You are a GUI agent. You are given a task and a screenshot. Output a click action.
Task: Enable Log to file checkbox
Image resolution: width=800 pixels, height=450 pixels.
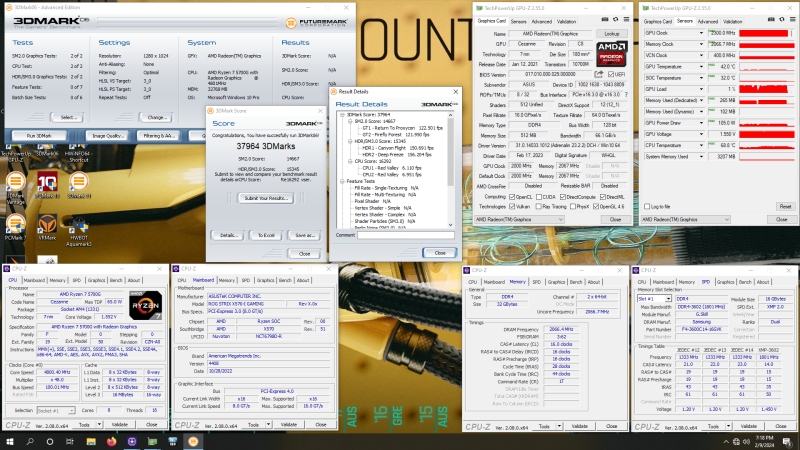coord(647,207)
